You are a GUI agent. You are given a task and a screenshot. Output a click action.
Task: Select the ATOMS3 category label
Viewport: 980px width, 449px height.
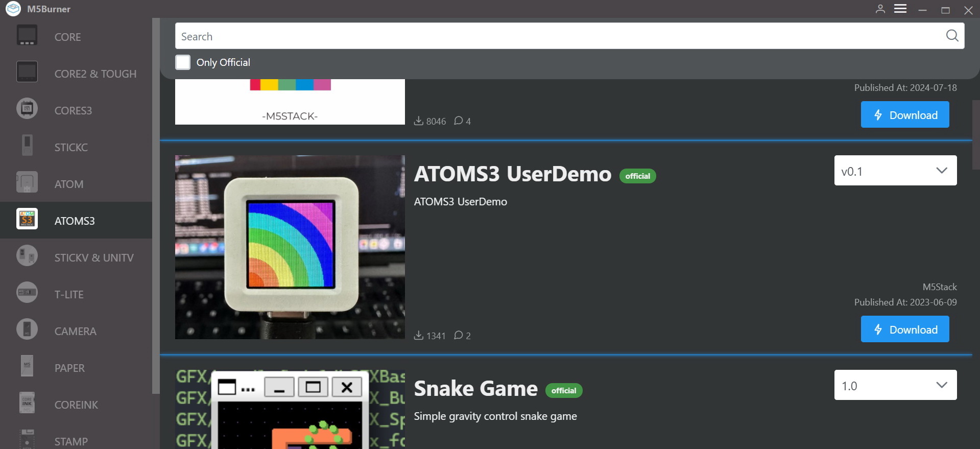tap(75, 221)
